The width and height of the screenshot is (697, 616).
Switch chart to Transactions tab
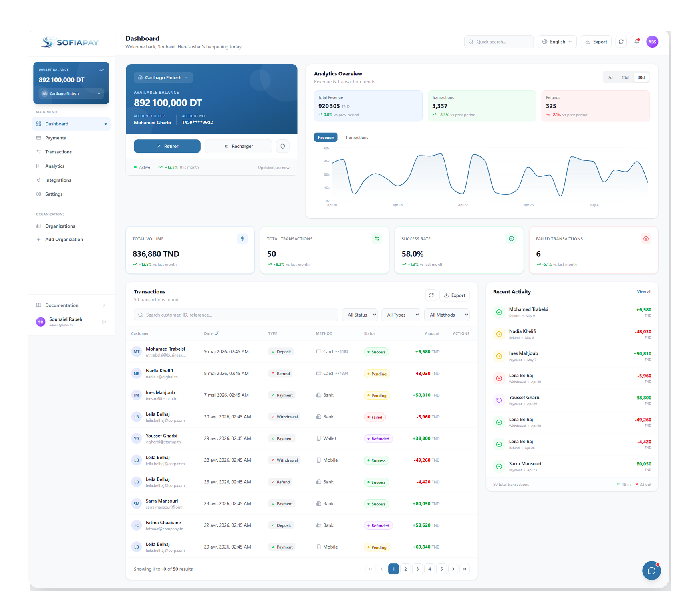point(357,137)
